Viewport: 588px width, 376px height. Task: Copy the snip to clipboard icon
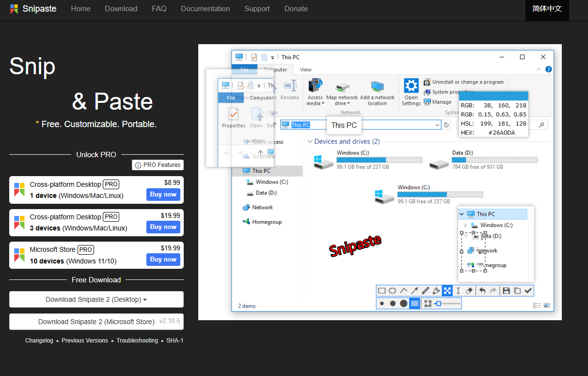[x=517, y=291]
